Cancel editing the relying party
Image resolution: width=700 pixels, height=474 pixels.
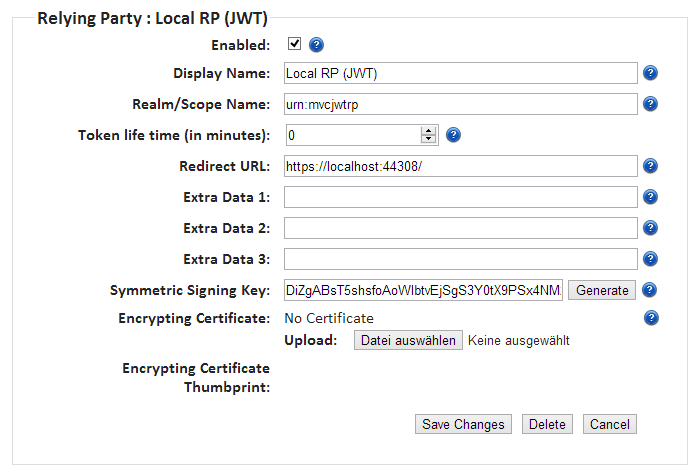point(609,425)
